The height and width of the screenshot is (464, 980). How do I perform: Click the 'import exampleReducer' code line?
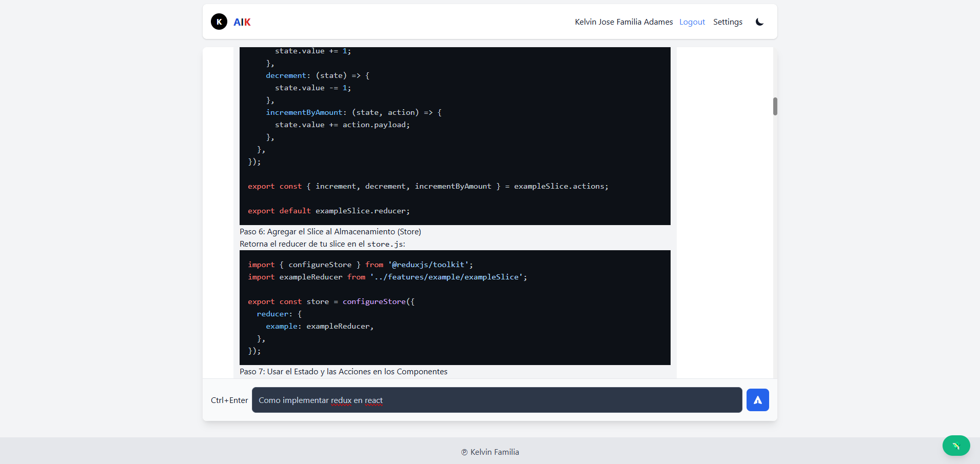(x=387, y=277)
